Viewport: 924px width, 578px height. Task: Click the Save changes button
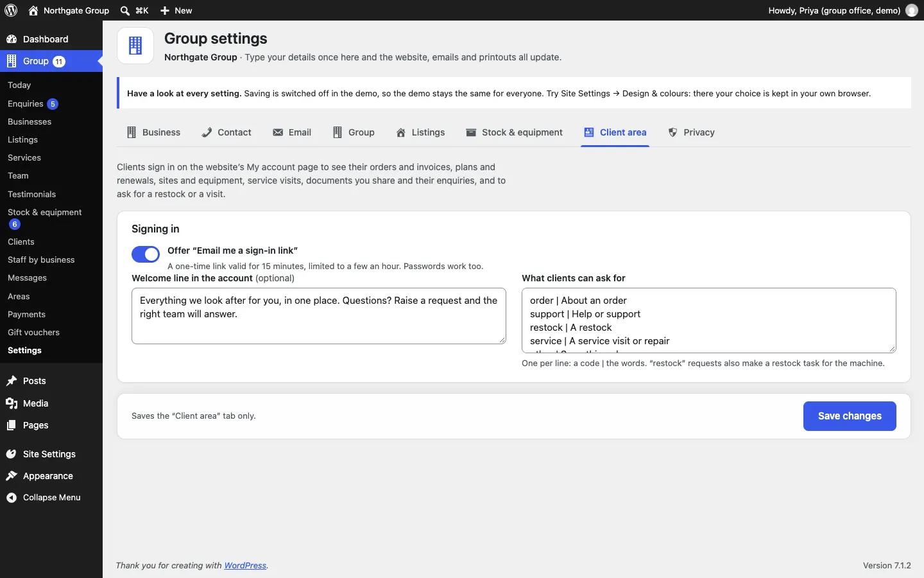850,416
